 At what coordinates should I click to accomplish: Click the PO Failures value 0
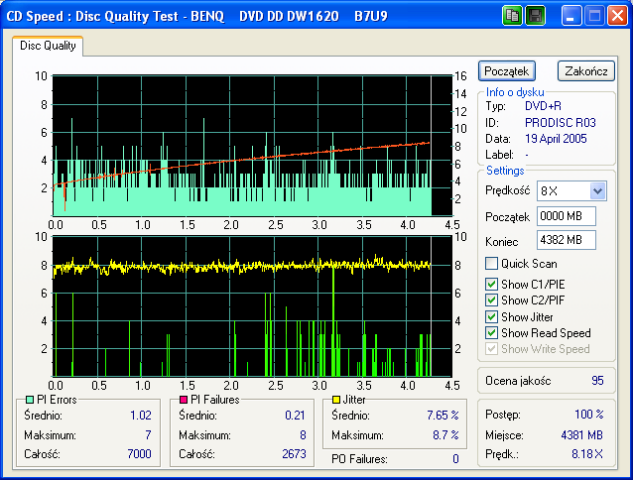tap(455, 459)
